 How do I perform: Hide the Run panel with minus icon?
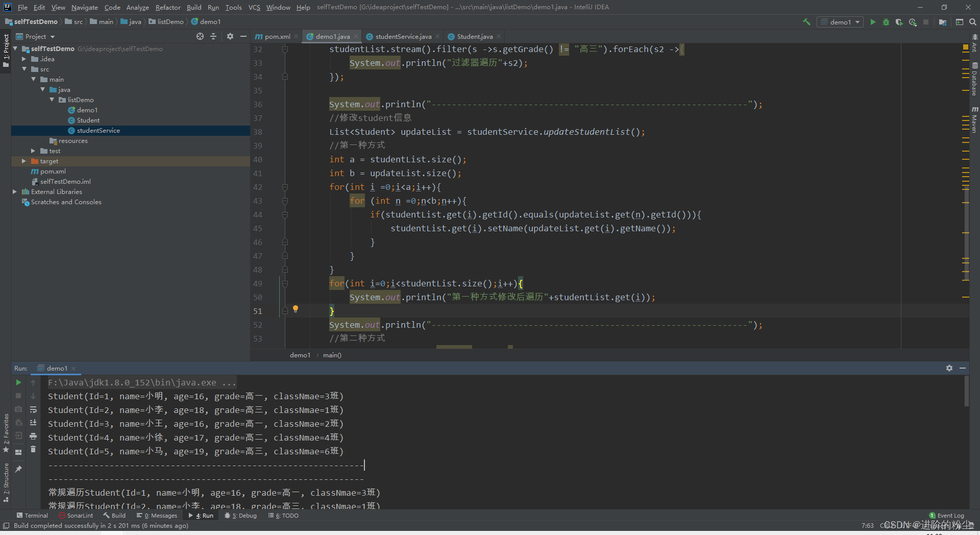coord(963,368)
